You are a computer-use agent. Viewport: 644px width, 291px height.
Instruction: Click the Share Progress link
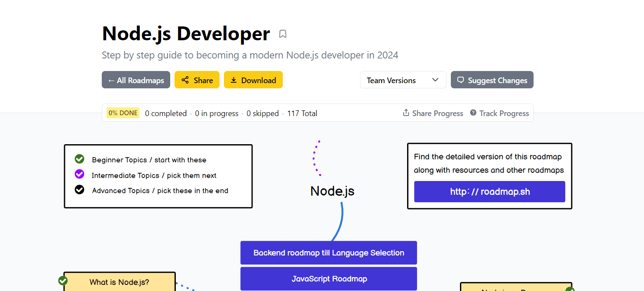(433, 113)
